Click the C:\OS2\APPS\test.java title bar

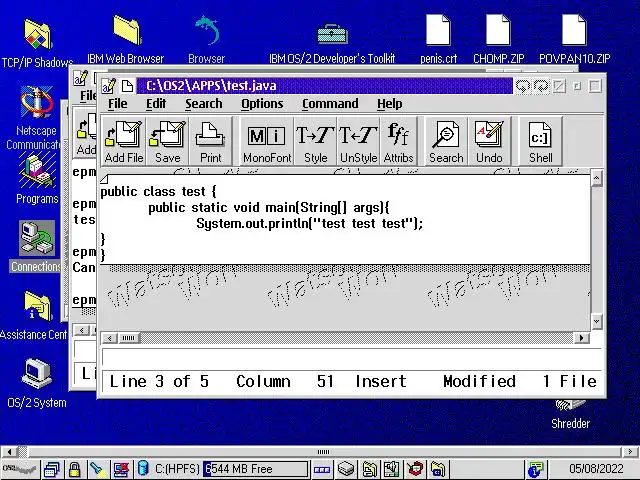tap(324, 86)
